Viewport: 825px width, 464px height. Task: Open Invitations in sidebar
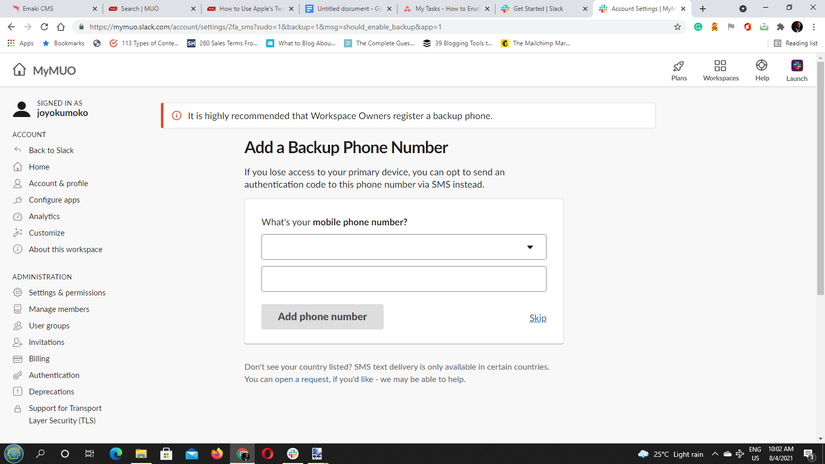(46, 342)
